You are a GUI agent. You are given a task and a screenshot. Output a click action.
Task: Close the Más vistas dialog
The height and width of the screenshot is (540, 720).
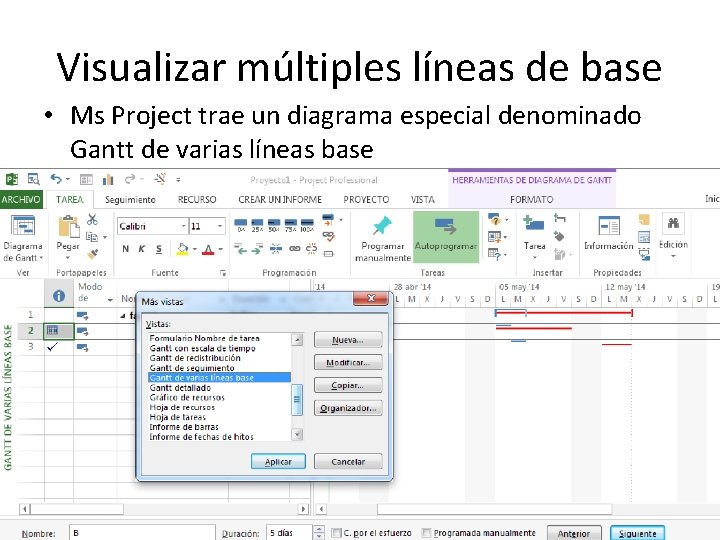371,298
